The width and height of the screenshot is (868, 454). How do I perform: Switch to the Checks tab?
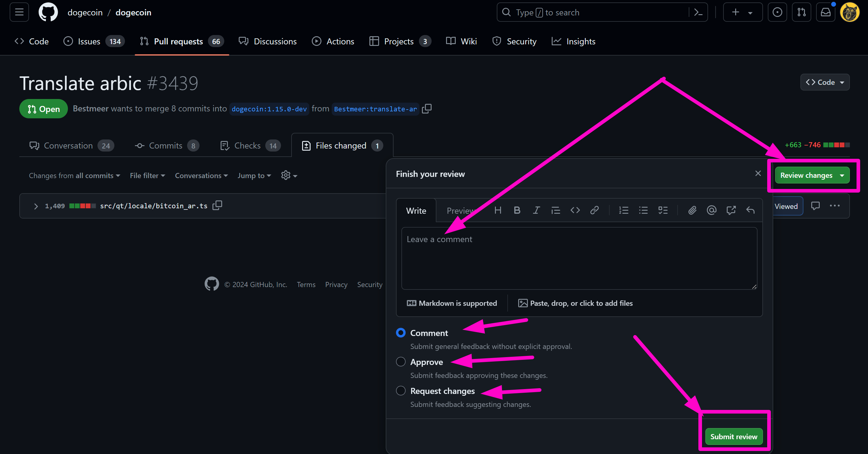point(251,145)
